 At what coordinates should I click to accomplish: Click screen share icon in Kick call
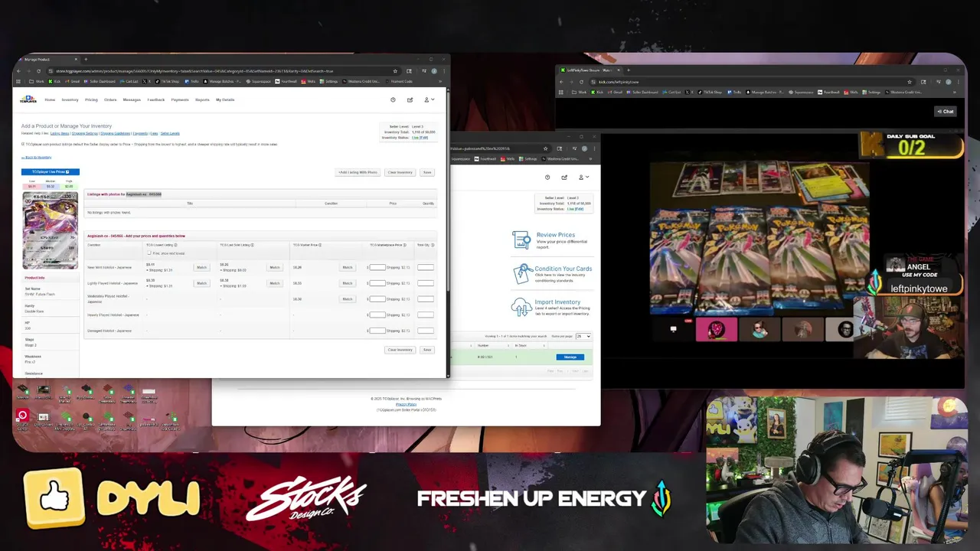pos(673,329)
